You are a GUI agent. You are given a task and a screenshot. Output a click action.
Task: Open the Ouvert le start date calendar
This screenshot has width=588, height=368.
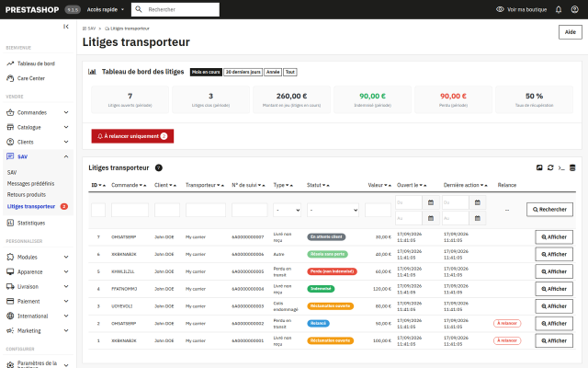coord(431,202)
